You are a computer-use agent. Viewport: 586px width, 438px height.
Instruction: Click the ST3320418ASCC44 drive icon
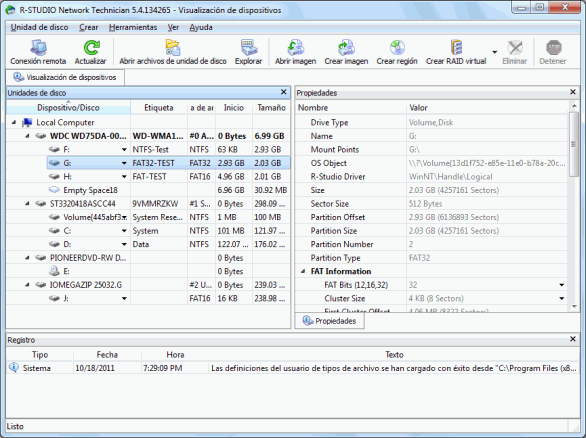click(40, 204)
